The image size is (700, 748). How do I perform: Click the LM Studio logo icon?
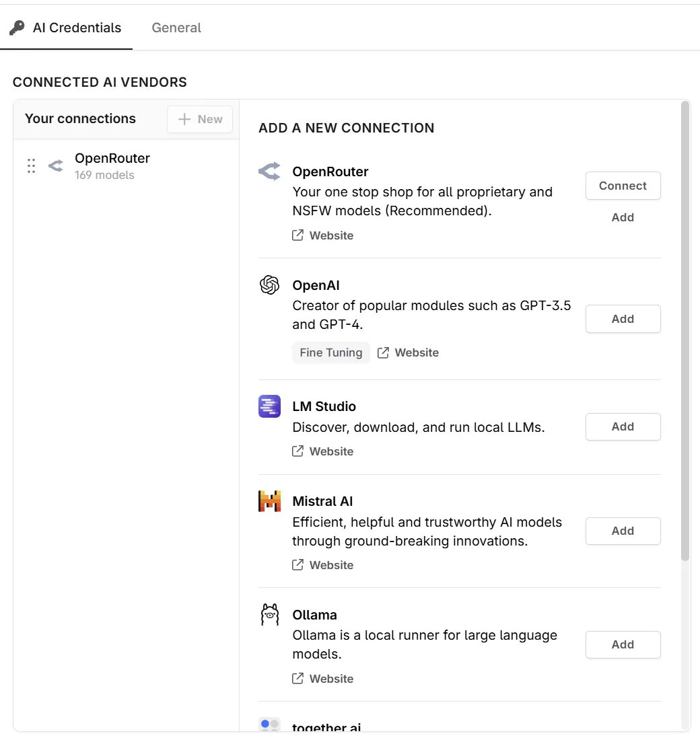point(269,406)
